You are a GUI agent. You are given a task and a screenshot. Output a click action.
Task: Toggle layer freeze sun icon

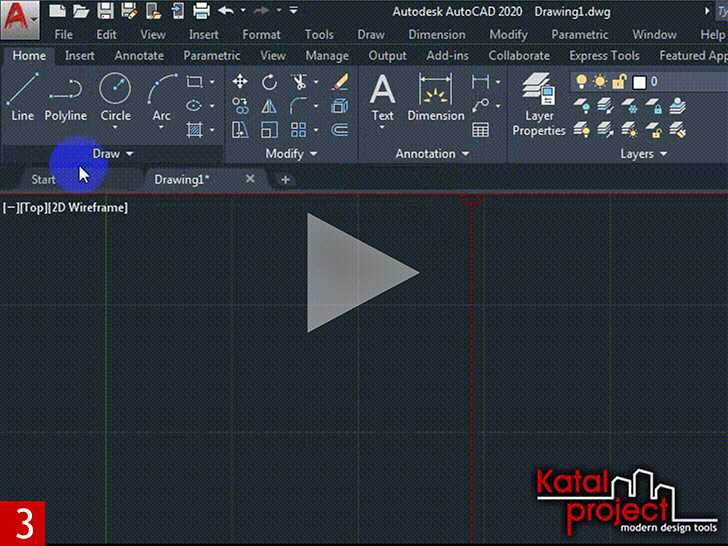(x=599, y=82)
